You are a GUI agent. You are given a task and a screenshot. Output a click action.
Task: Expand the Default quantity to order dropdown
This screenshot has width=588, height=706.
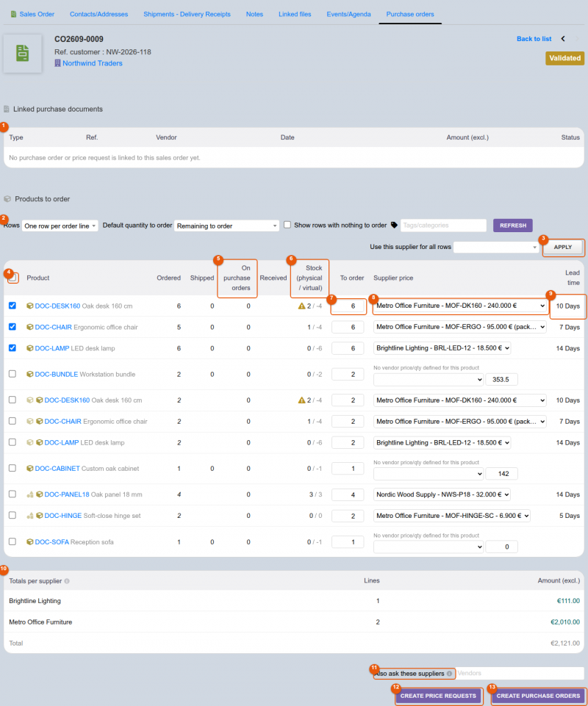tap(226, 226)
